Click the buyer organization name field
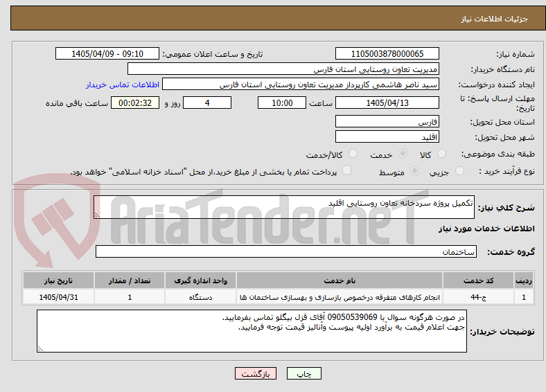This screenshot has height=392, width=546. point(283,69)
